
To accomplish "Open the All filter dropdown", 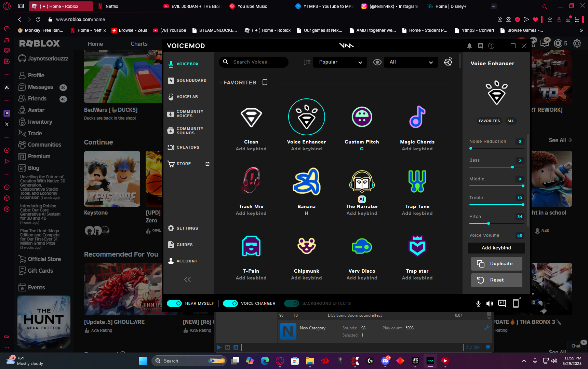I will pyautogui.click(x=411, y=62).
